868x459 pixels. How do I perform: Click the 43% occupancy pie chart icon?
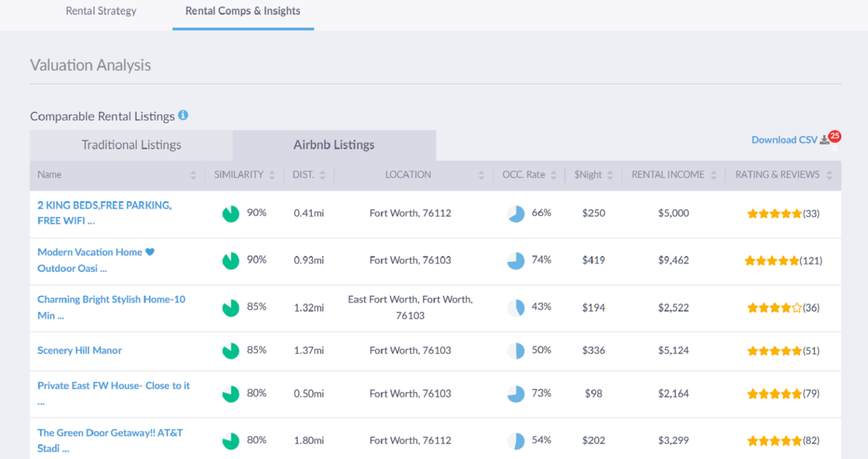516,308
